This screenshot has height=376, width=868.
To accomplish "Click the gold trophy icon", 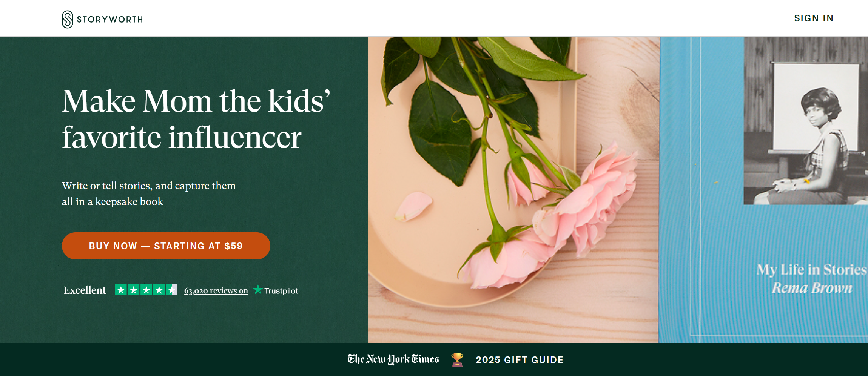I will (x=457, y=359).
